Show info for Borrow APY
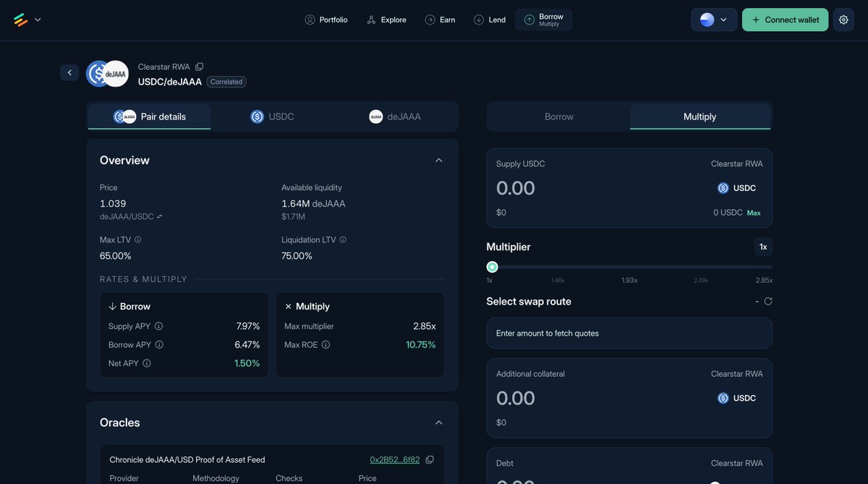868x484 pixels. (159, 345)
